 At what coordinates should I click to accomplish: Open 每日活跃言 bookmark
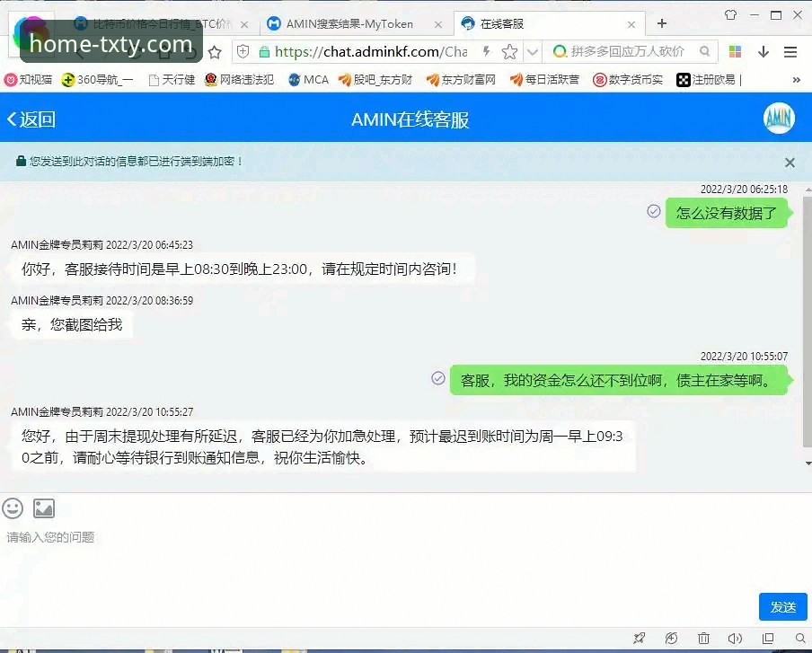point(545,80)
